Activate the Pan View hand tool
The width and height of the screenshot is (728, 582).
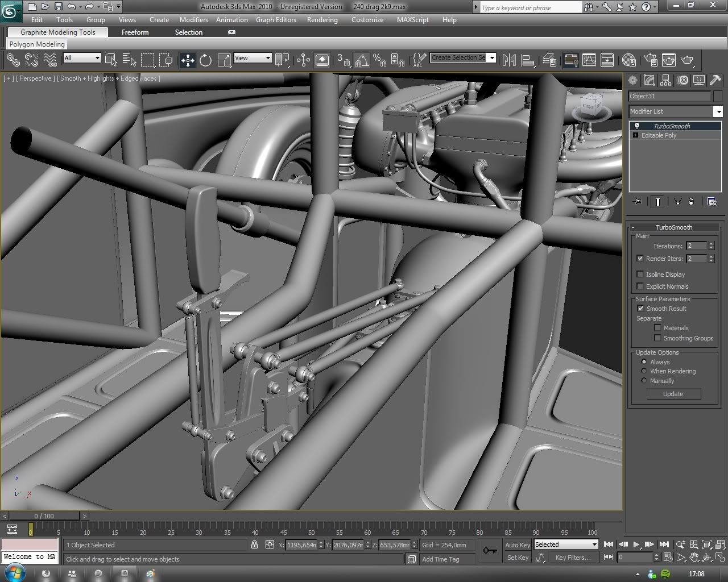694,558
